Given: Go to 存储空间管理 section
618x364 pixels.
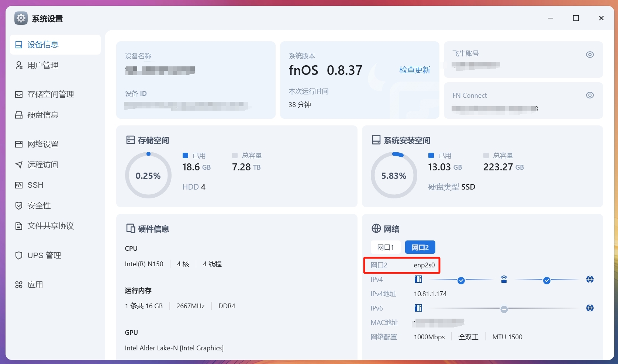Looking at the screenshot, I should click(x=55, y=94).
